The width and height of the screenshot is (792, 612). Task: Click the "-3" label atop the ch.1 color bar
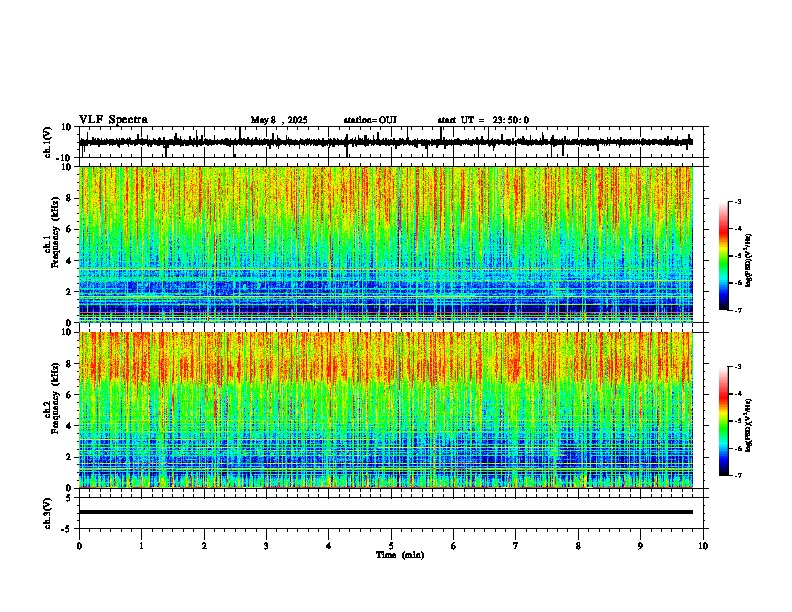coord(737,201)
